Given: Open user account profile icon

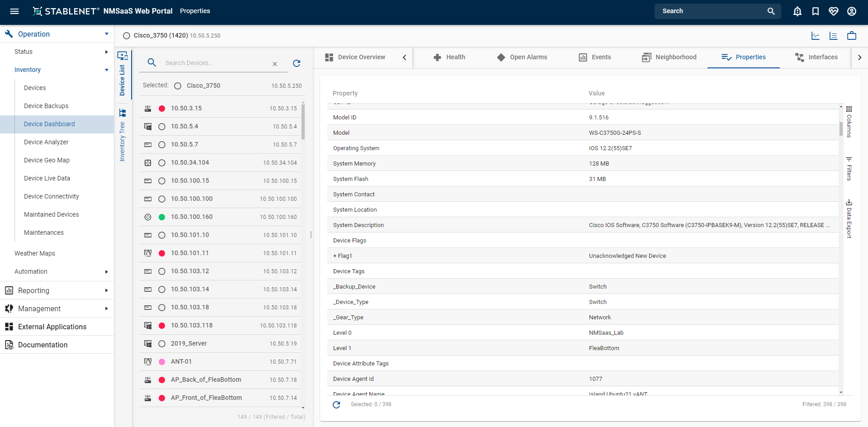Looking at the screenshot, I should tap(852, 11).
